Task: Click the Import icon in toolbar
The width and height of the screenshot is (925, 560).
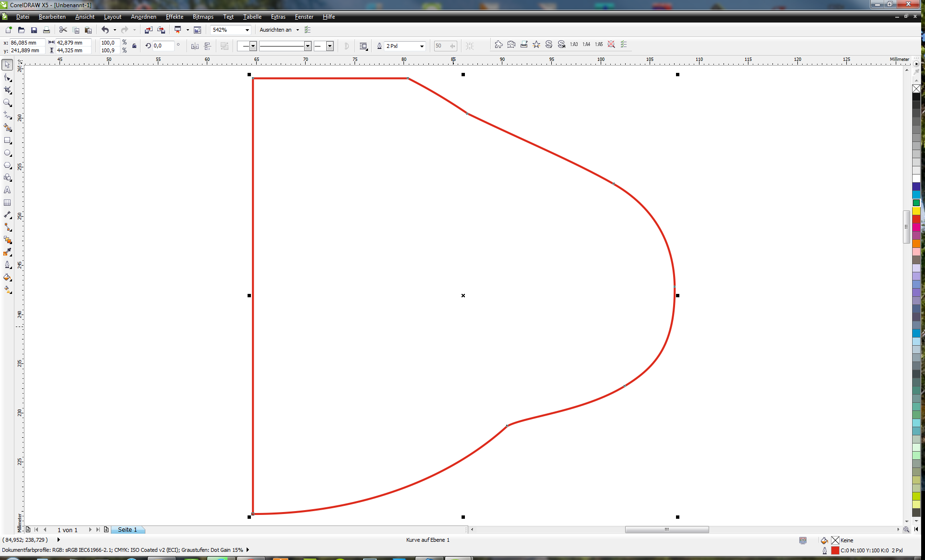Action: 148,30
